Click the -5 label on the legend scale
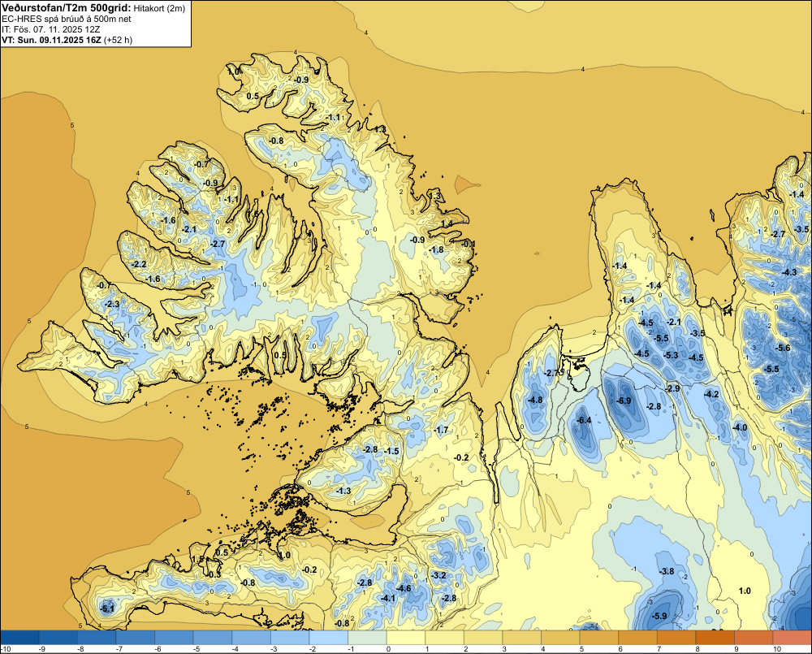This screenshot has height=654, width=812. coord(197,649)
